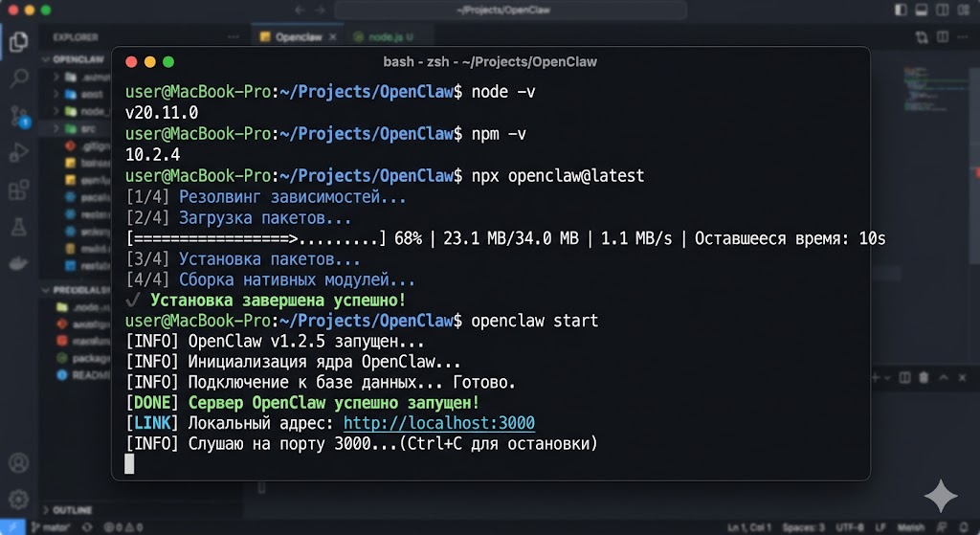980x535 pixels.
Task: Kill the terminal with the trash icon
Action: click(924, 377)
